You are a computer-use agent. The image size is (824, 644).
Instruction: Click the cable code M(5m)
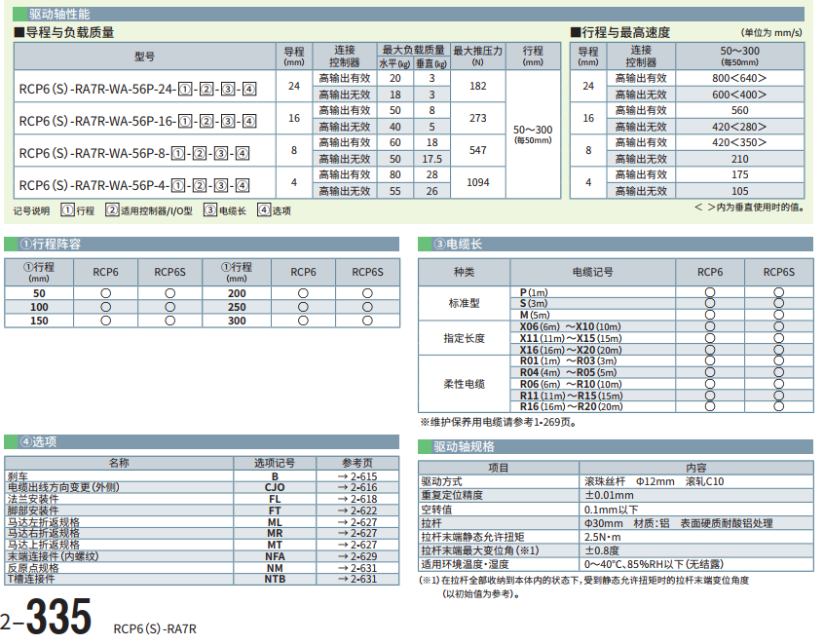coord(535,315)
